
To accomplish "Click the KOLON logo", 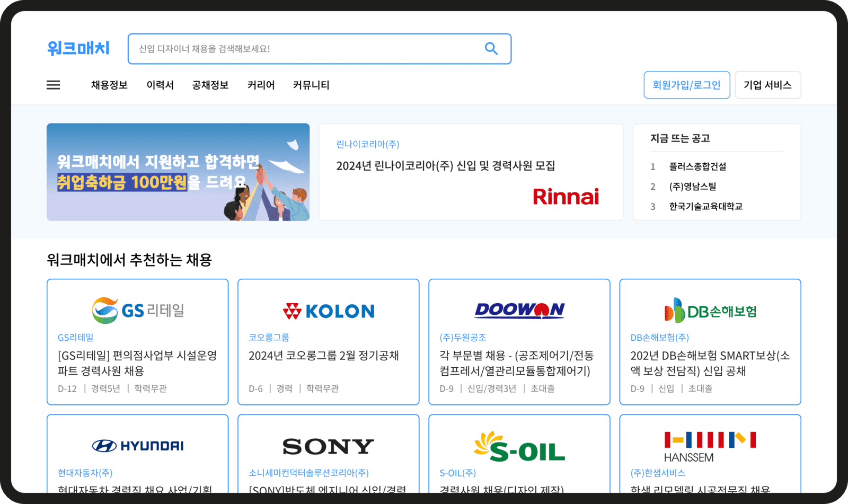I will pos(329,311).
